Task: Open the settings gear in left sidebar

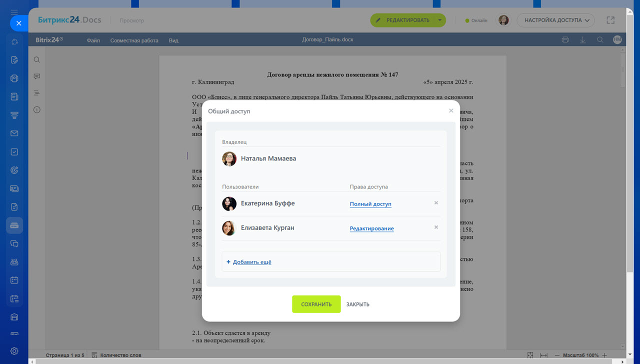Action: tap(14, 351)
